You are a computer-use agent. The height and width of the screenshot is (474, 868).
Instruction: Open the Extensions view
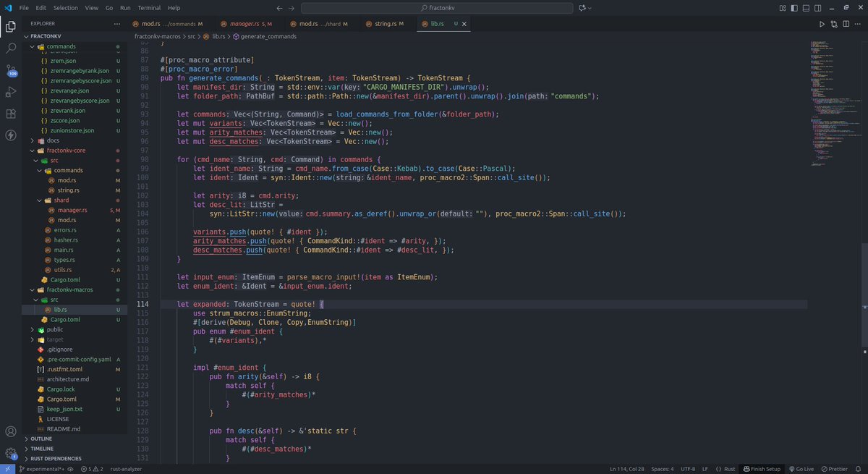11,114
